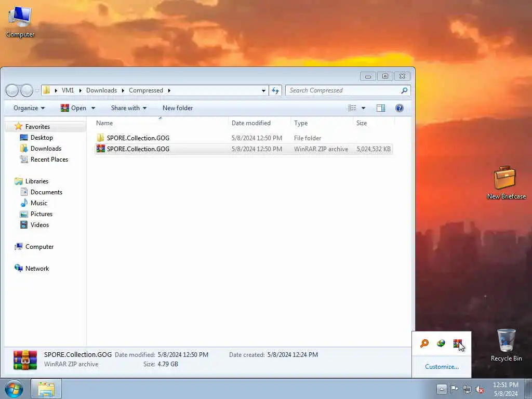
Task: Toggle the preview pane button
Action: 381,108
